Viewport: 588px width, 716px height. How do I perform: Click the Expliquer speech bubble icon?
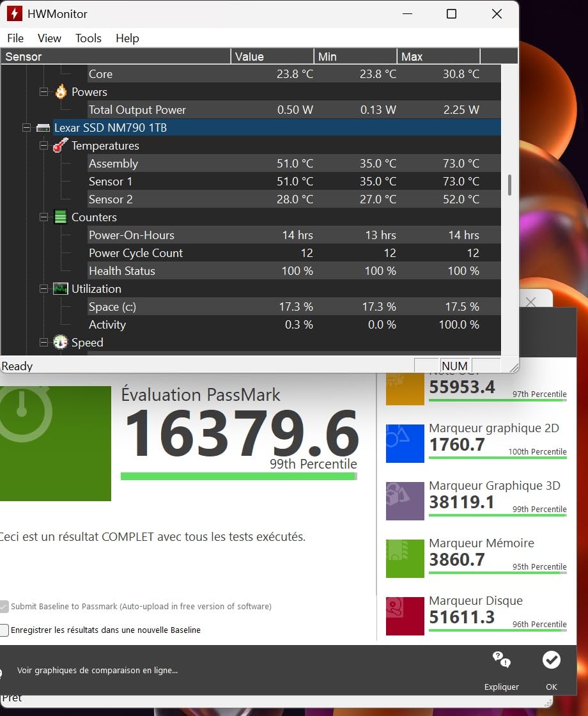tap(501, 659)
